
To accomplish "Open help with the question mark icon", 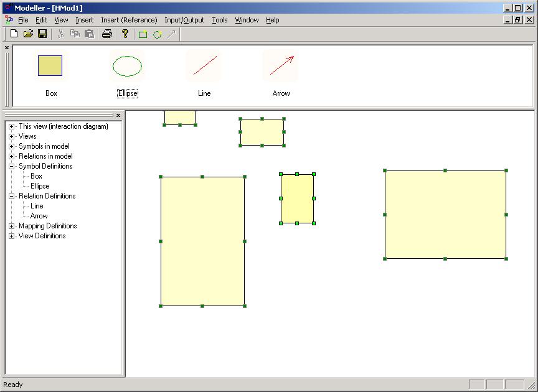I will click(x=125, y=34).
